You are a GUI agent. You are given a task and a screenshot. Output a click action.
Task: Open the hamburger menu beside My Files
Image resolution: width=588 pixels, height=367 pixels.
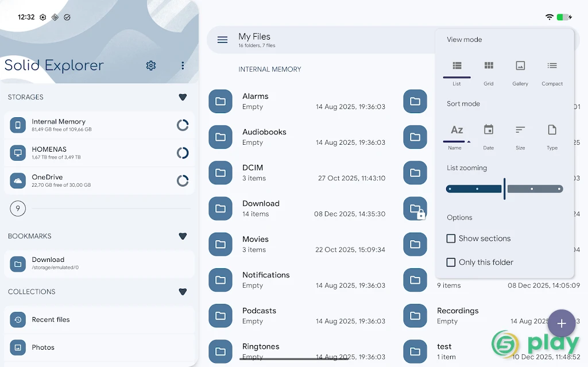[222, 40]
